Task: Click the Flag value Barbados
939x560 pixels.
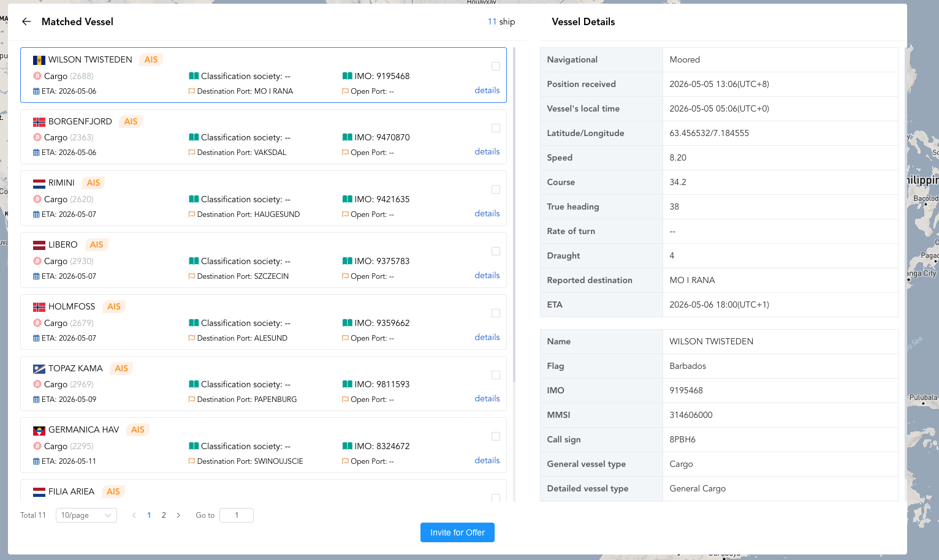Action: point(688,366)
